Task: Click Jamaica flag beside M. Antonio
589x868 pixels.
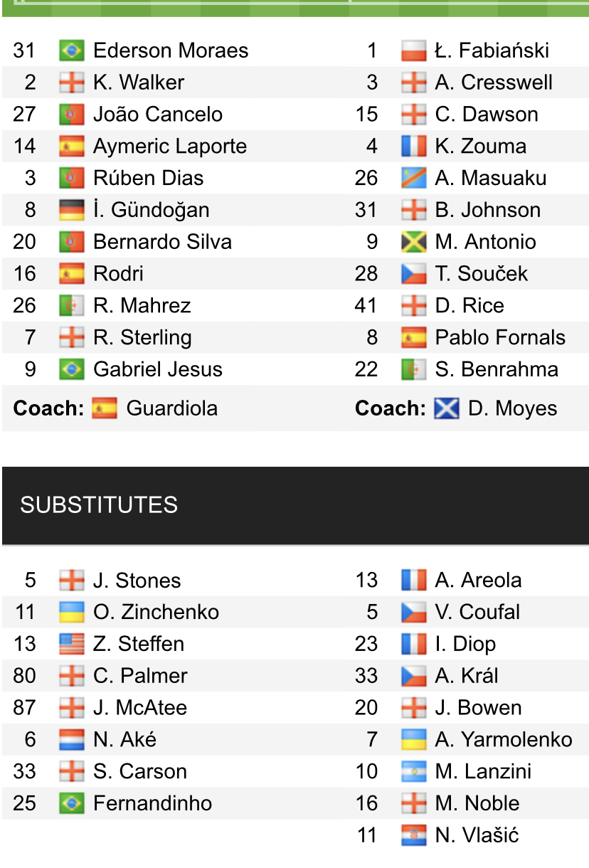Action: 413,243
